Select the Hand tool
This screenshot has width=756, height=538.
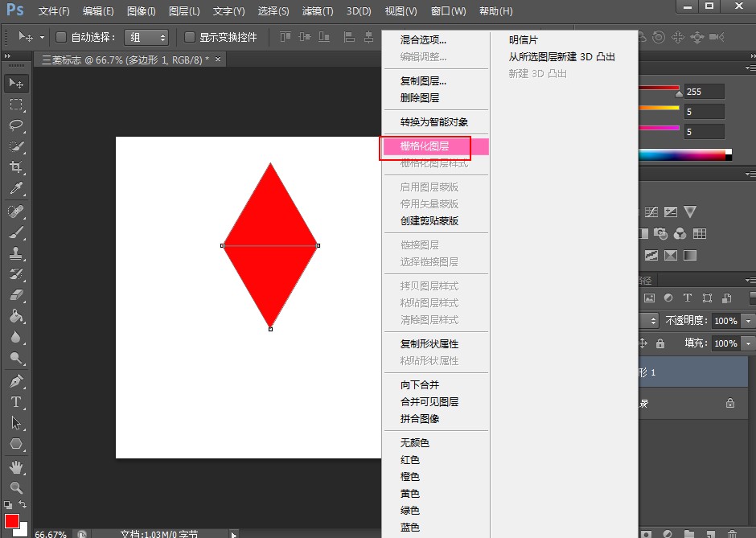(16, 466)
